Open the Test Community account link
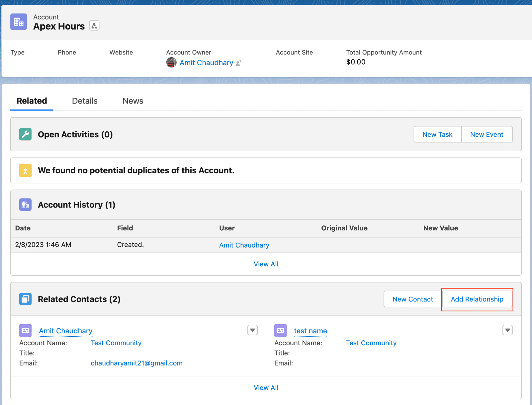 point(116,343)
